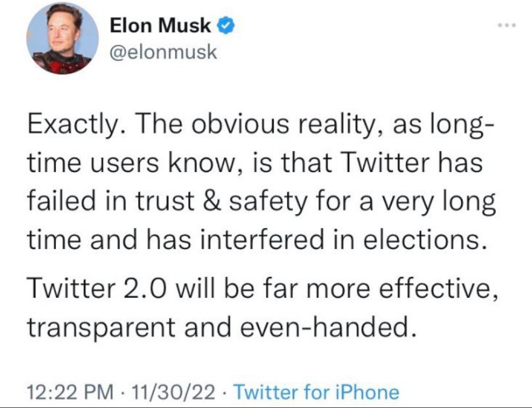Open Elon Musk's profile picture
Viewport: 532px width, 408px height.
[x=63, y=38]
